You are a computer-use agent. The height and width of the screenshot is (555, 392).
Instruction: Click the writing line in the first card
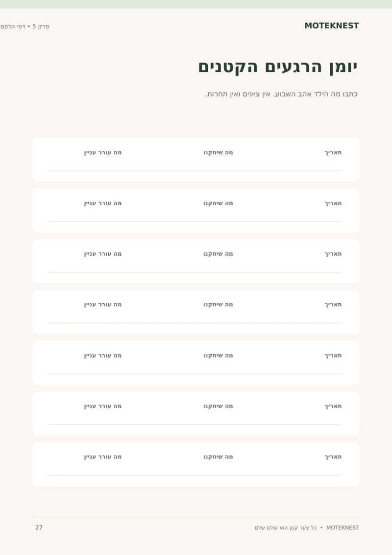click(194, 170)
